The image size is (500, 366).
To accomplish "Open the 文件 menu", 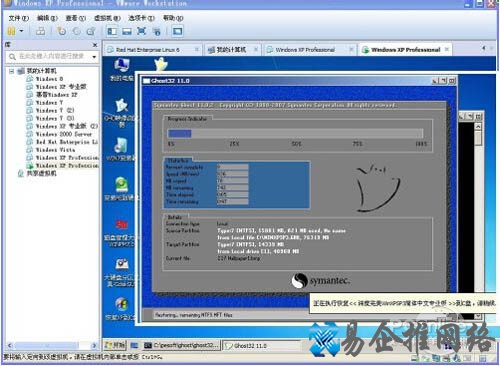I will (x=18, y=18).
